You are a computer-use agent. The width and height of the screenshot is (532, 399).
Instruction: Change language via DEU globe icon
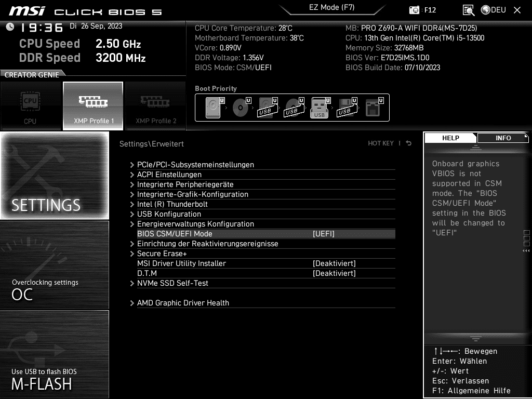(494, 10)
